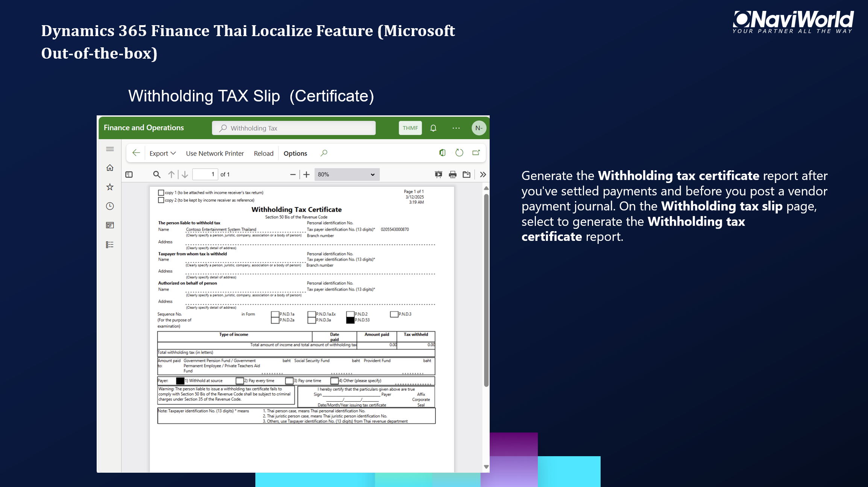Click the Finance and Operations title
The image size is (868, 487).
tap(144, 128)
